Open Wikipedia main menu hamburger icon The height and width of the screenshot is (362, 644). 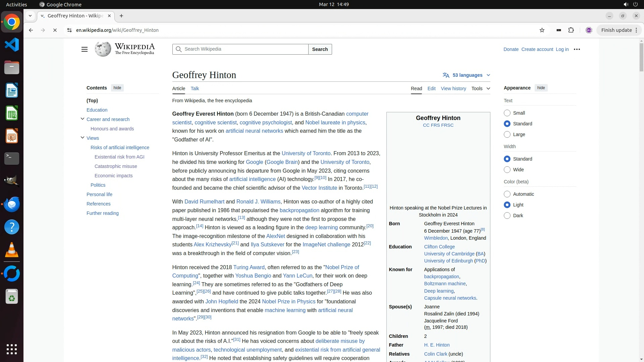pos(84,49)
